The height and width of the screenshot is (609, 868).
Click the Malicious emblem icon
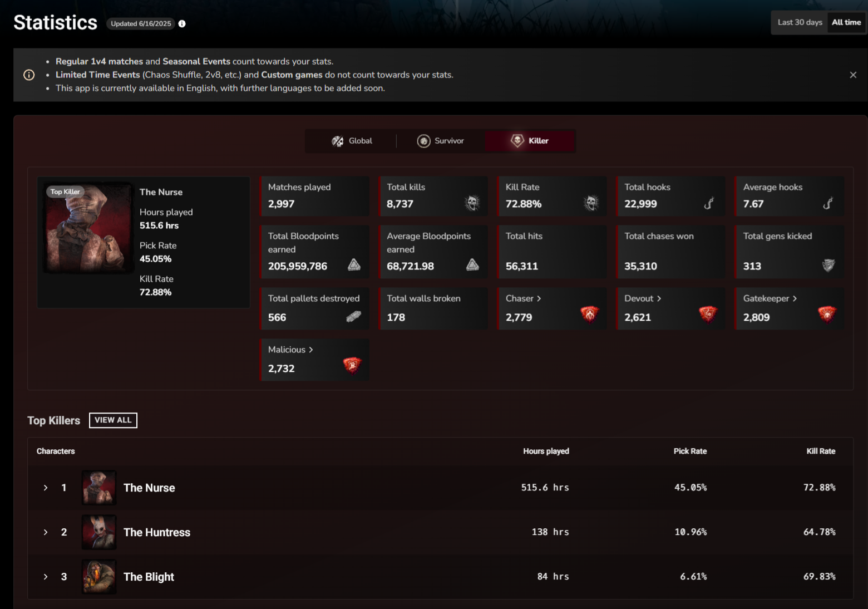click(x=352, y=365)
